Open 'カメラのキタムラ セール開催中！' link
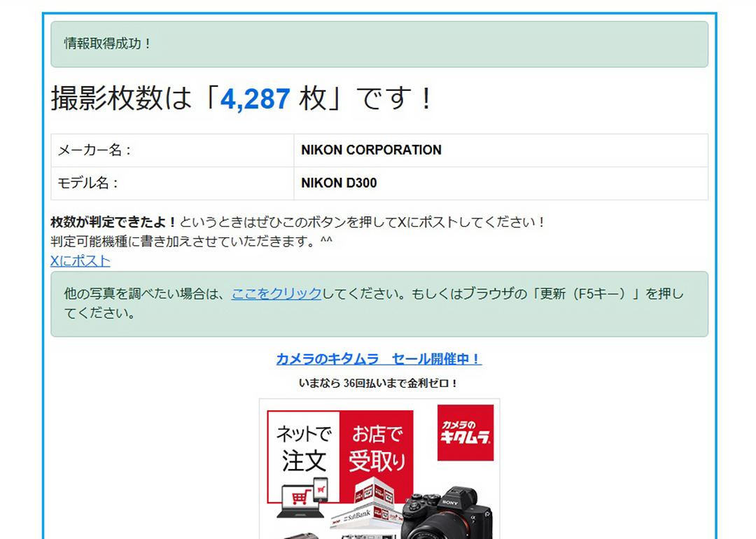 (x=379, y=358)
